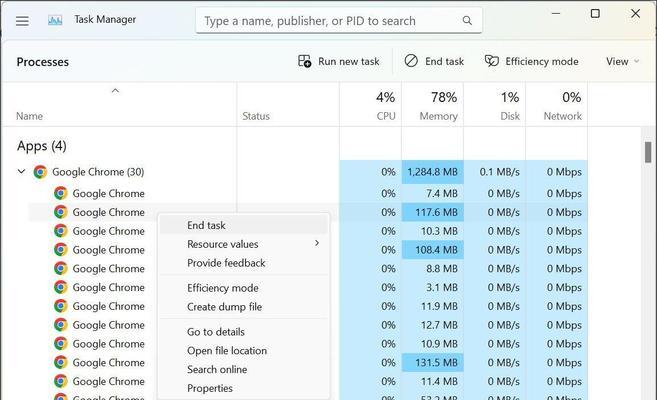Screen dimensions: 657x400
Task: Open the View dropdown
Action: point(623,61)
